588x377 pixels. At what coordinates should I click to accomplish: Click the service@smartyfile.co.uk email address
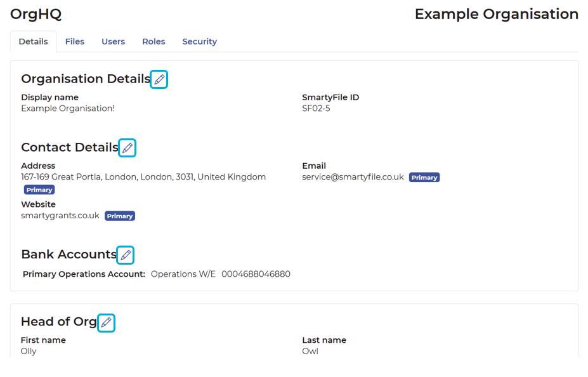pyautogui.click(x=351, y=177)
